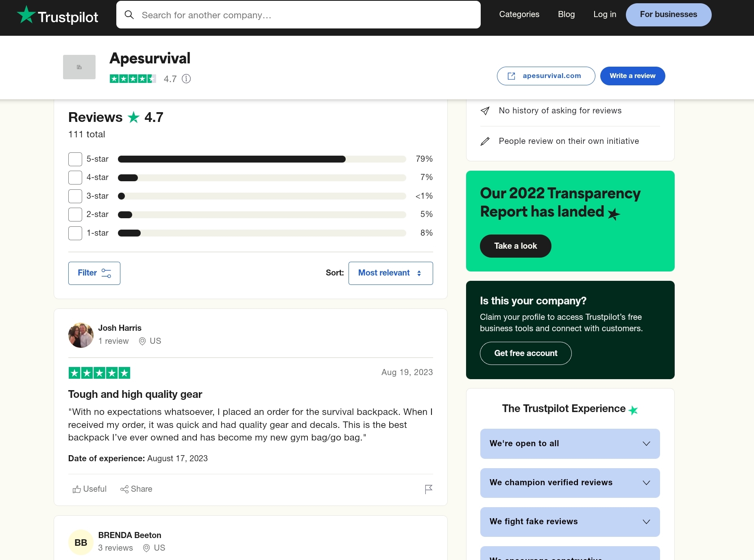Click the 3-star percentage bar
This screenshot has width=754, height=560.
tap(262, 196)
